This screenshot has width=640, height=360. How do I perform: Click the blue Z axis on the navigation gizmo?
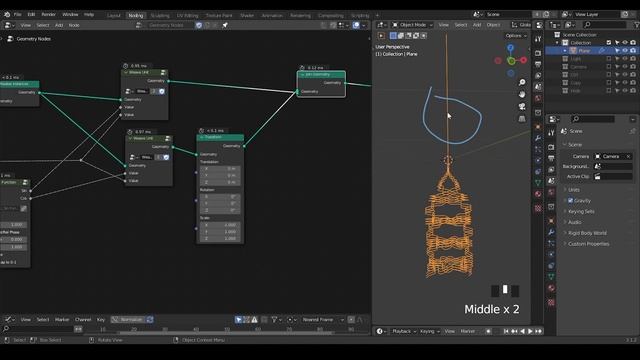click(x=511, y=48)
